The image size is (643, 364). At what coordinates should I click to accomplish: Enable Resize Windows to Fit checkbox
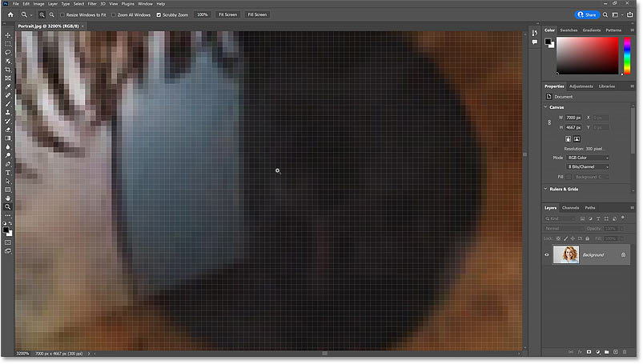(x=62, y=14)
